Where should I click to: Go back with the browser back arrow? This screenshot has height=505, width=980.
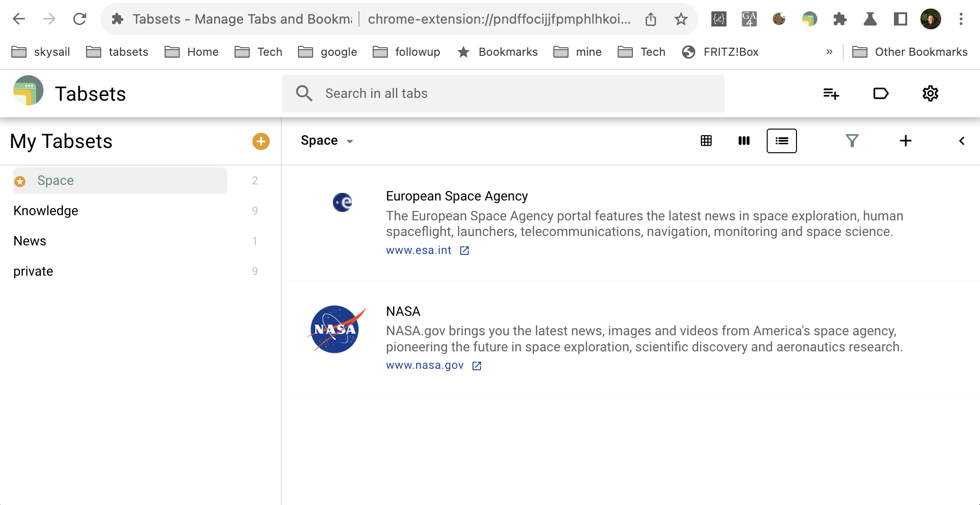click(x=19, y=19)
